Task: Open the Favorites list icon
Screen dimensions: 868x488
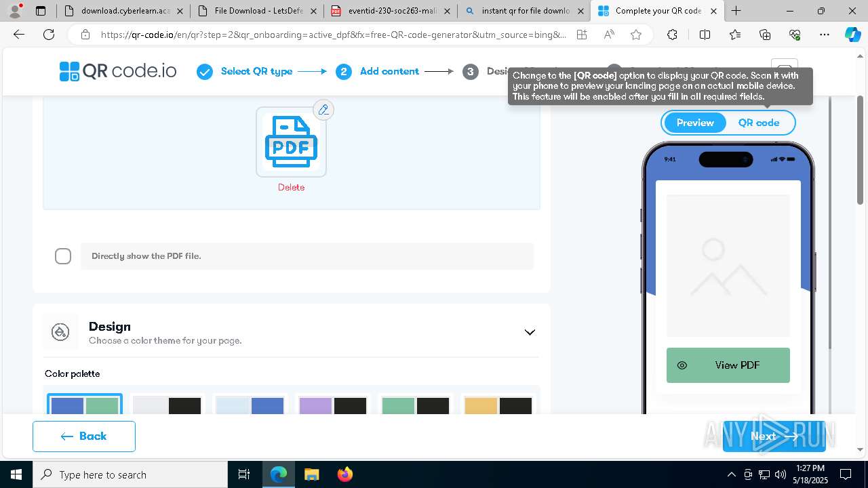Action: 735,35
